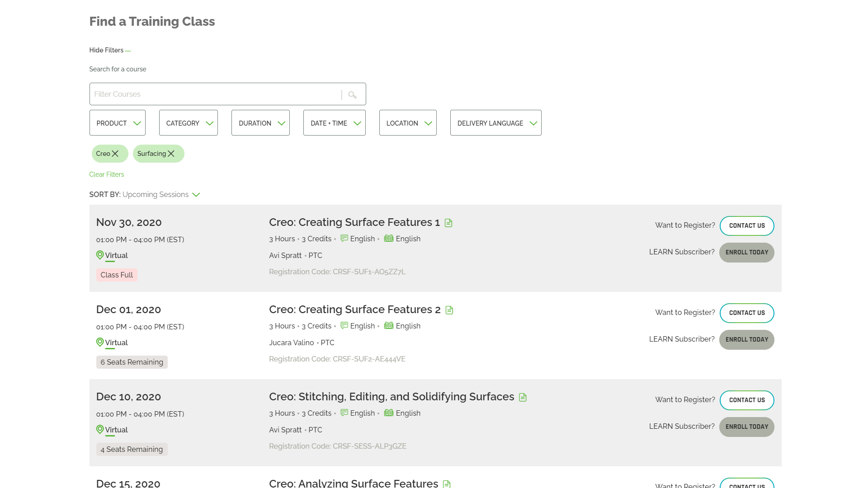This screenshot has height=488, width=868.
Task: Click book materials icon in Stitching course row
Action: pyautogui.click(x=389, y=413)
